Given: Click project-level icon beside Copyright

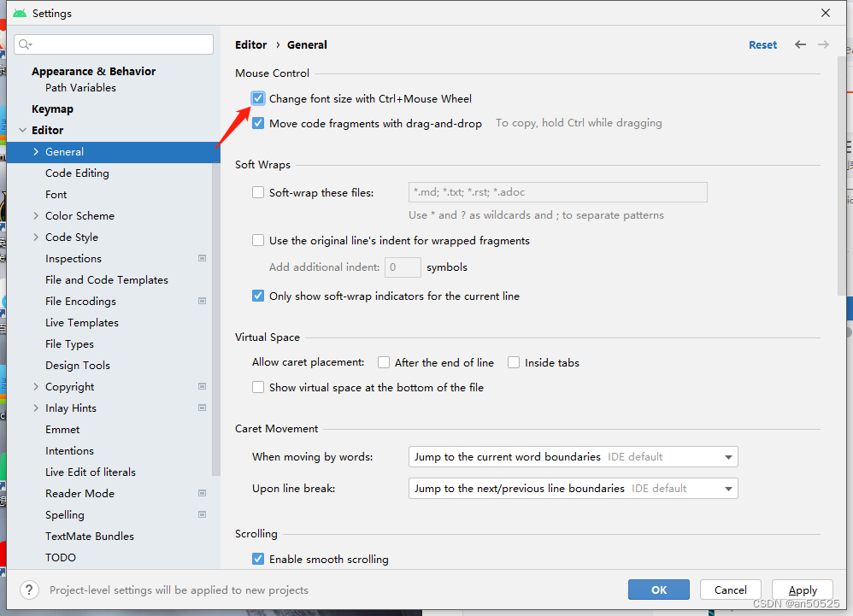Looking at the screenshot, I should click(202, 386).
